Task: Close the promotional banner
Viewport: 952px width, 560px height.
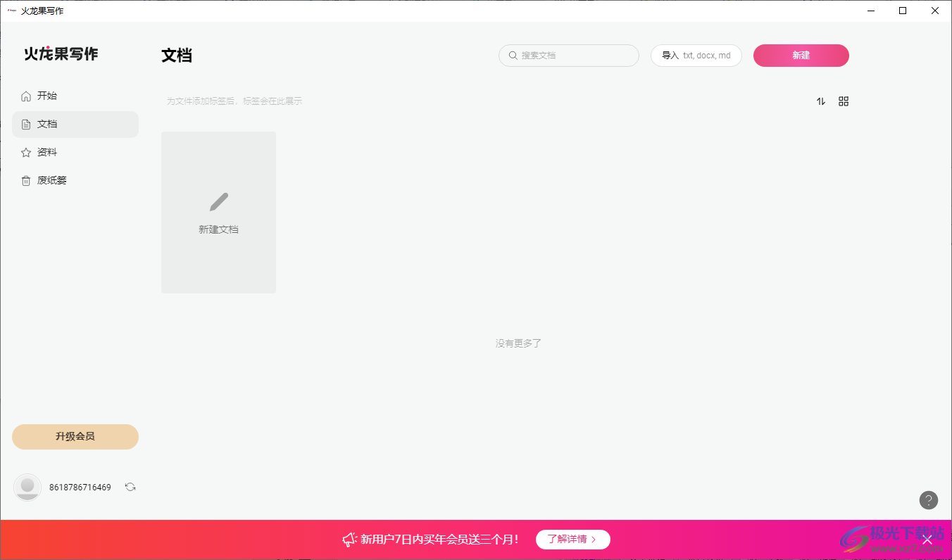Action: [x=927, y=540]
